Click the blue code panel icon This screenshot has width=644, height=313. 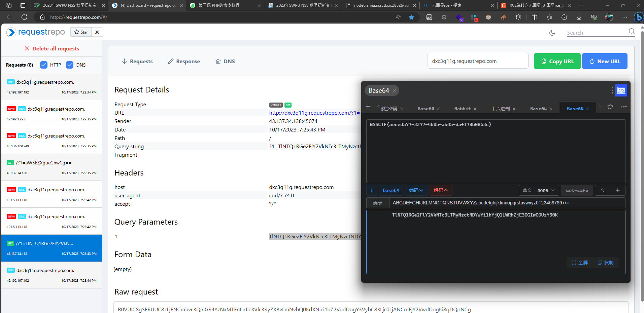621,90
